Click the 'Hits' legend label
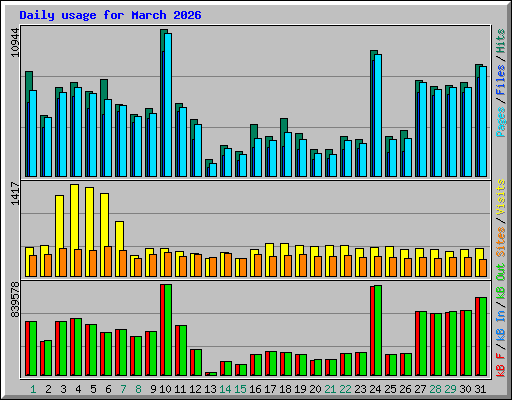The image size is (512, 400). coord(500,41)
